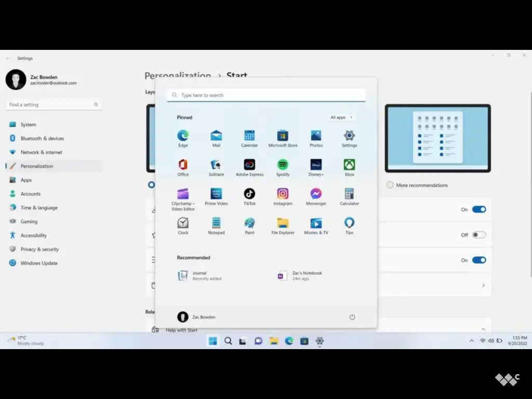Launch Adobe Express
Image resolution: width=532 pixels, height=399 pixels.
(249, 168)
